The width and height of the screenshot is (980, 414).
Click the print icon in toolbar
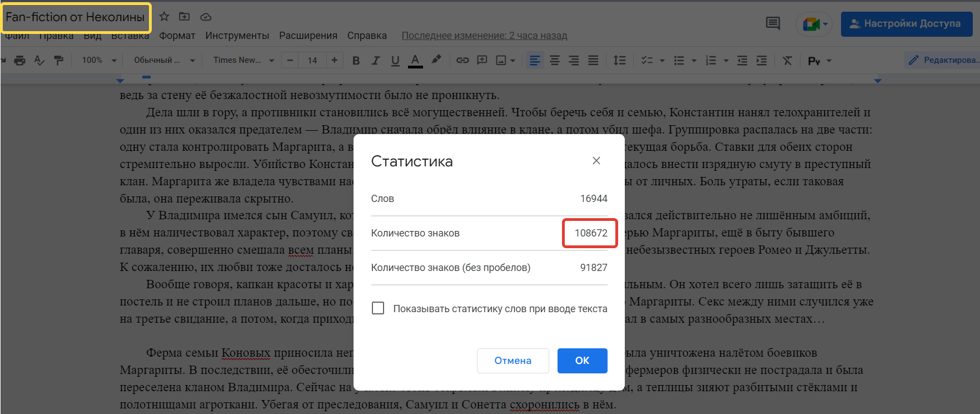coord(20,61)
